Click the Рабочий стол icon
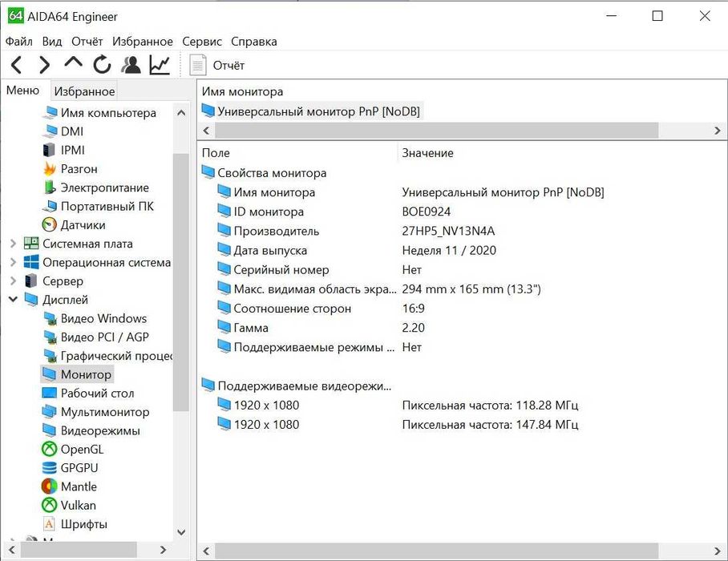 49,393
